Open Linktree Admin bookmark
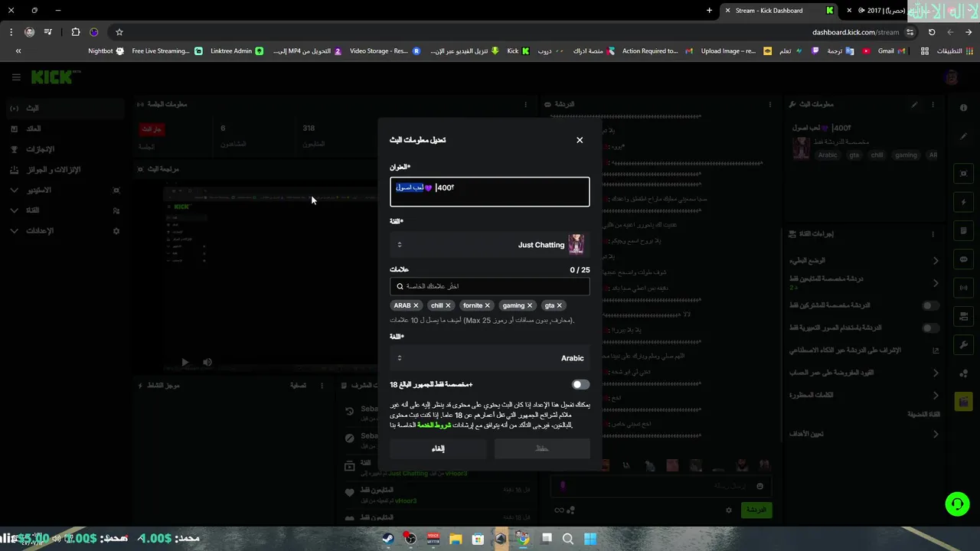Screen dimensions: 980x551 pyautogui.click(x=237, y=51)
